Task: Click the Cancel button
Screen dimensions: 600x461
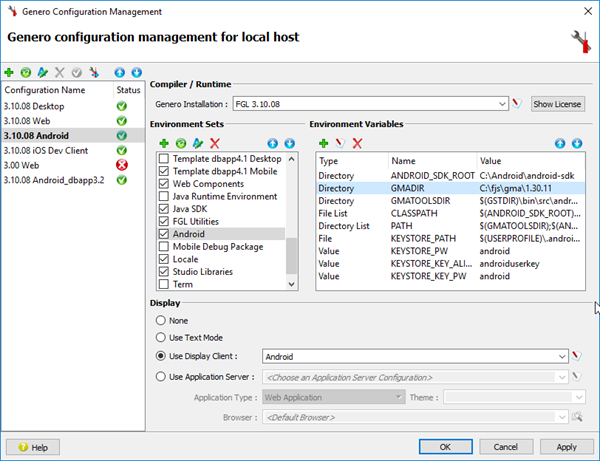Action: pyautogui.click(x=506, y=447)
